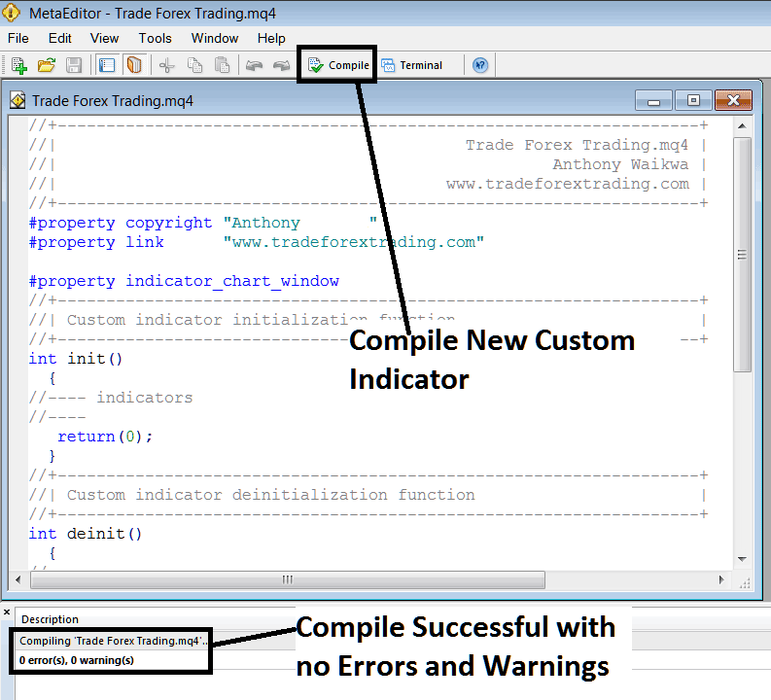The image size is (771, 700).
Task: Click the Undo arrow icon
Action: click(254, 65)
